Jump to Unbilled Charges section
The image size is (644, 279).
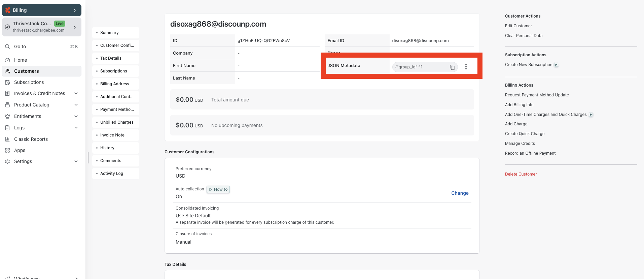[x=116, y=122]
